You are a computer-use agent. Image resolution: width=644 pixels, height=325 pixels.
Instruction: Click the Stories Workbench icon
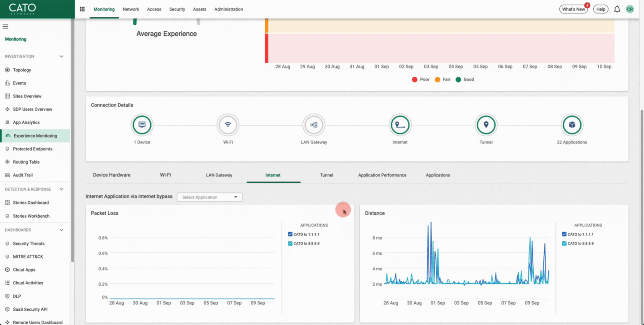click(x=7, y=216)
